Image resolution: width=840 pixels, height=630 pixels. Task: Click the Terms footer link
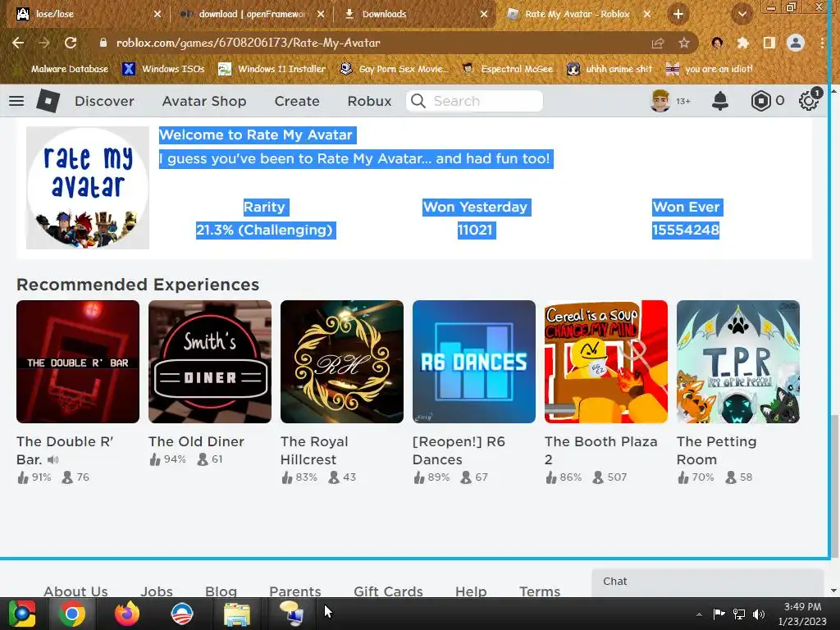tap(540, 591)
